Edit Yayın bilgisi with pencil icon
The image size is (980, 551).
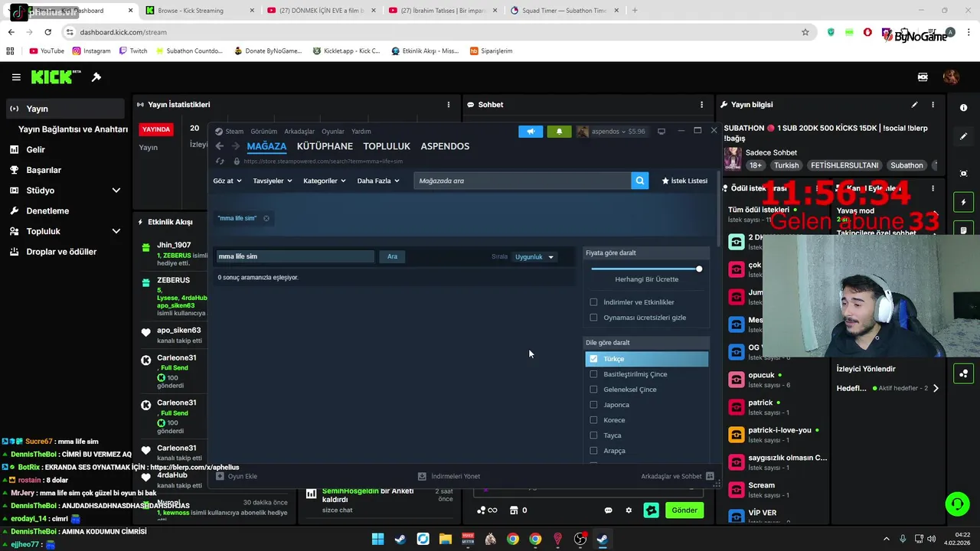point(914,104)
